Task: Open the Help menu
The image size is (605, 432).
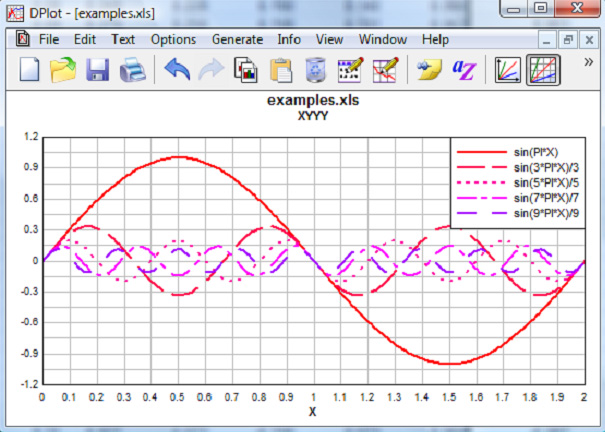Action: pos(435,40)
